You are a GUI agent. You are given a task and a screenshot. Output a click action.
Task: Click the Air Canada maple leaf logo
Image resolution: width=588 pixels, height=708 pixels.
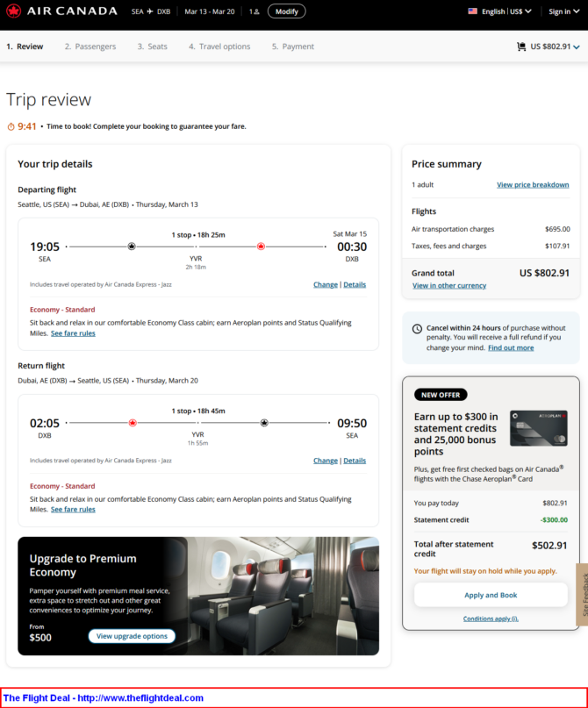pyautogui.click(x=13, y=11)
